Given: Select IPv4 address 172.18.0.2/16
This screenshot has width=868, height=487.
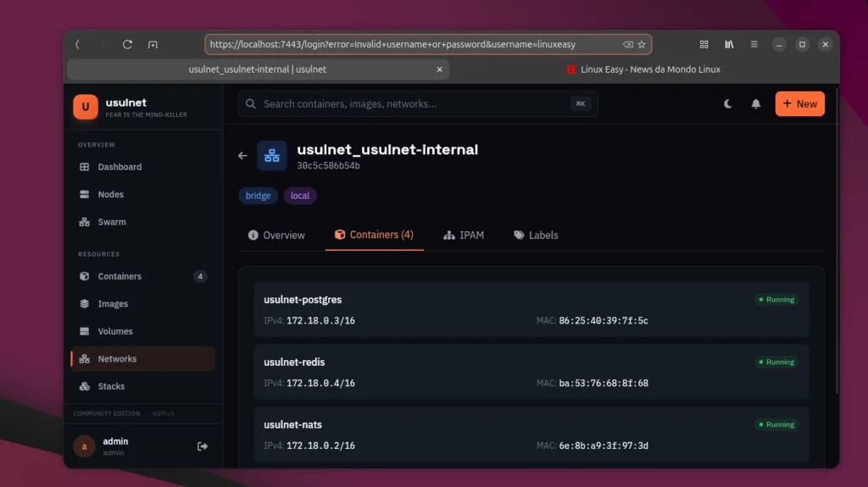Looking at the screenshot, I should click(320, 445).
